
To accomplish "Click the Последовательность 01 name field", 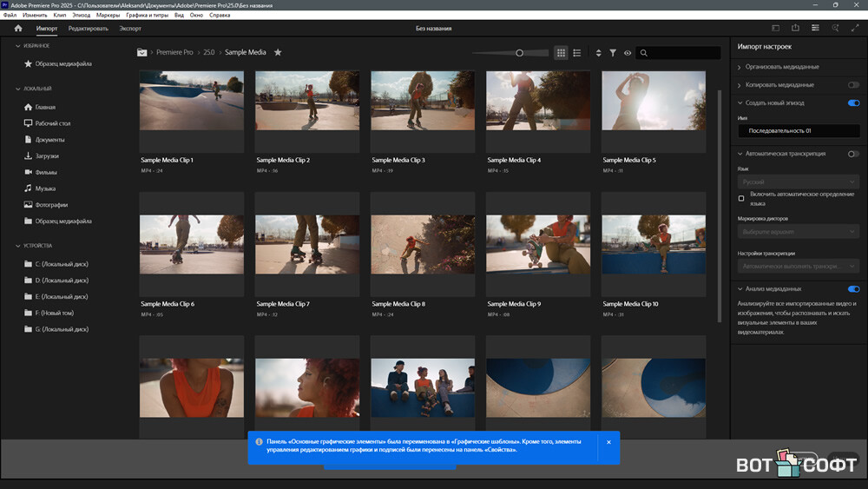I will click(x=799, y=130).
